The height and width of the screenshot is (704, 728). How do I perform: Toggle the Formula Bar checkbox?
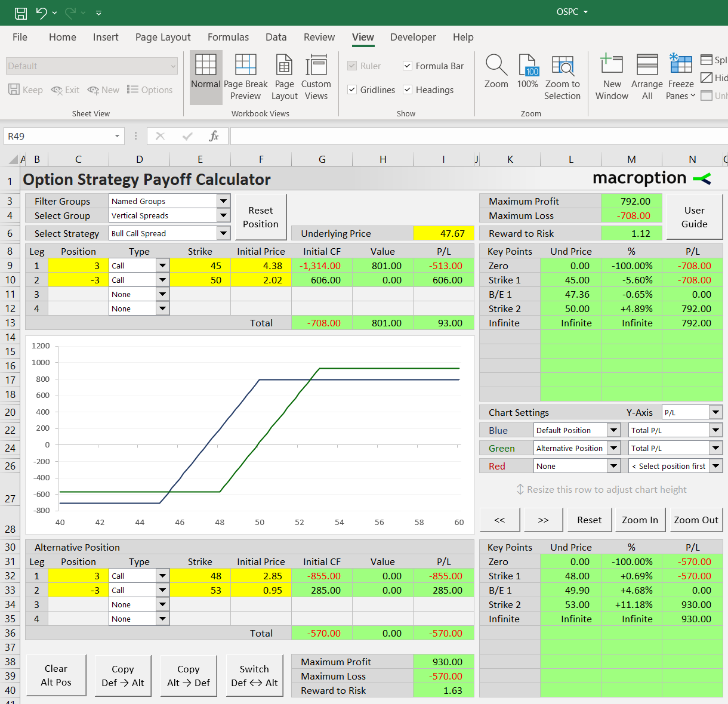pos(408,66)
